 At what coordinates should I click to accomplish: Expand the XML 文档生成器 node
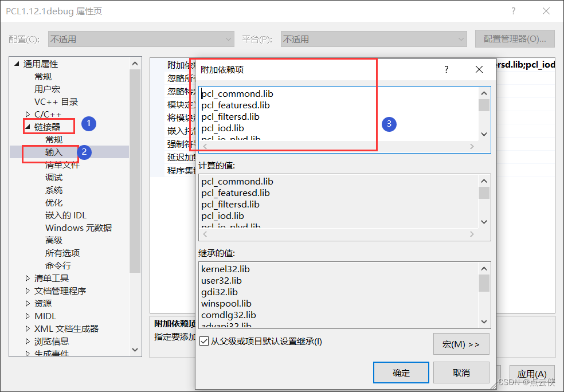point(28,328)
